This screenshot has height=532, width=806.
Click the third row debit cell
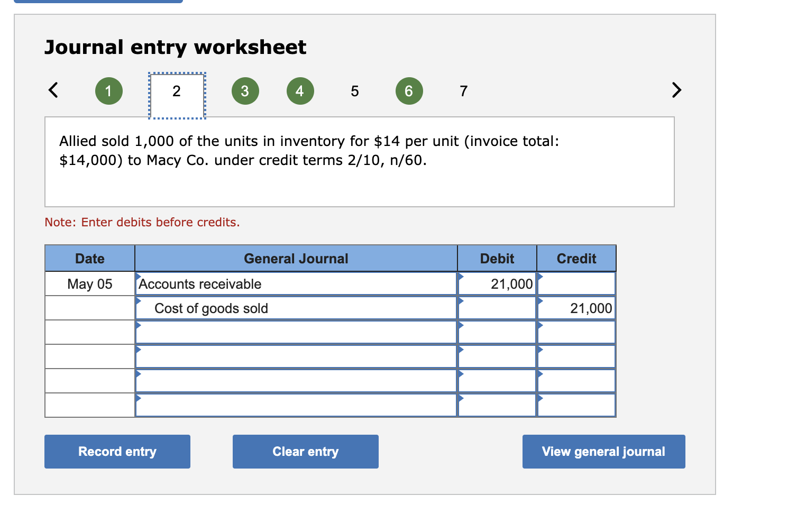click(x=497, y=333)
